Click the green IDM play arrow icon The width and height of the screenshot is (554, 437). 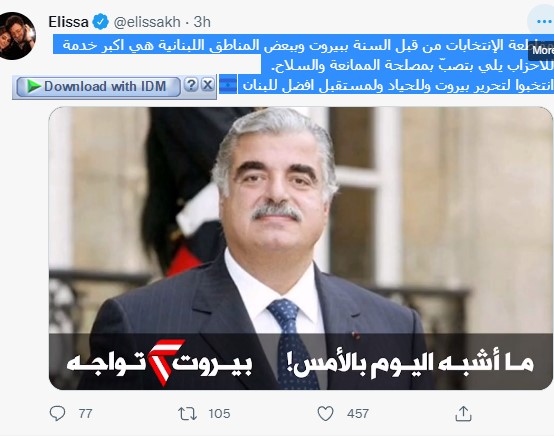click(34, 87)
